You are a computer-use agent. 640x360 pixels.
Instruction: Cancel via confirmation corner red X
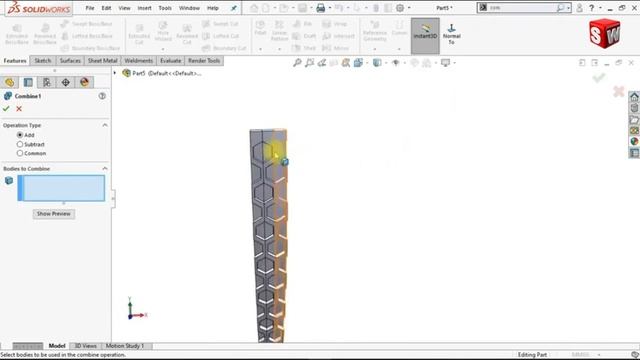tap(619, 91)
